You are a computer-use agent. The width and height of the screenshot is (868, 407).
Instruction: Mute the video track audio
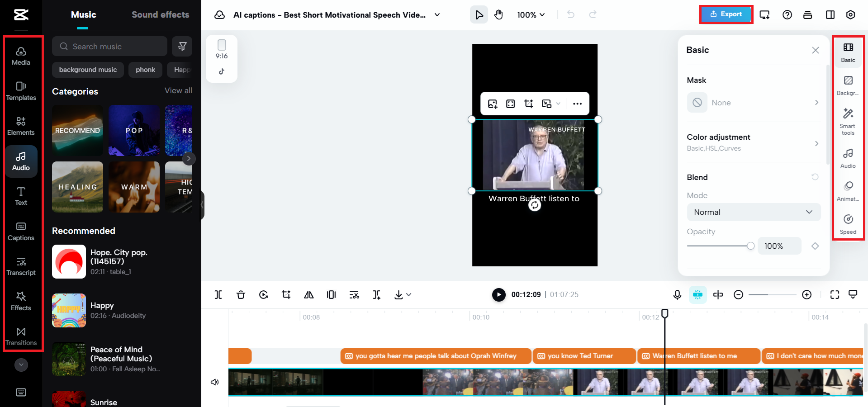[214, 382]
